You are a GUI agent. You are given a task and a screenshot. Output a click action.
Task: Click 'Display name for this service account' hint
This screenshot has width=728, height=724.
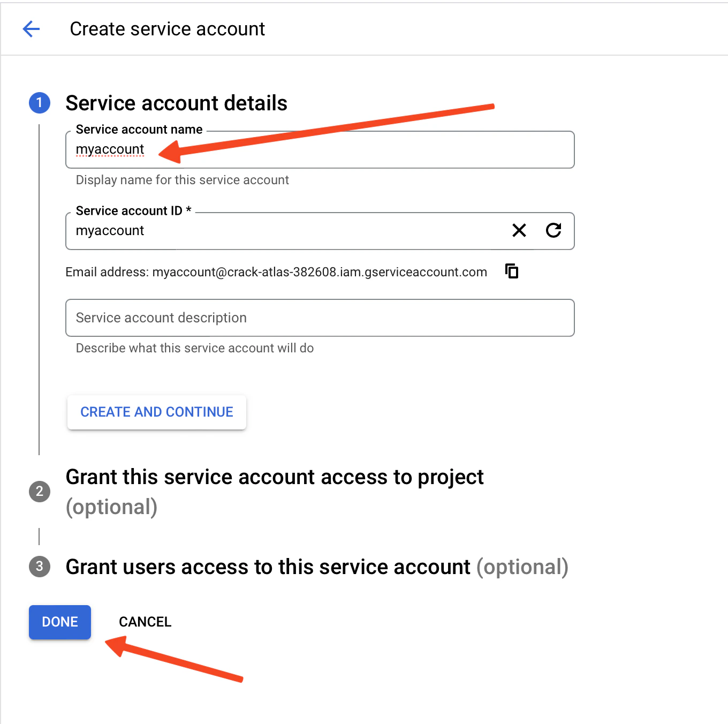click(x=183, y=180)
